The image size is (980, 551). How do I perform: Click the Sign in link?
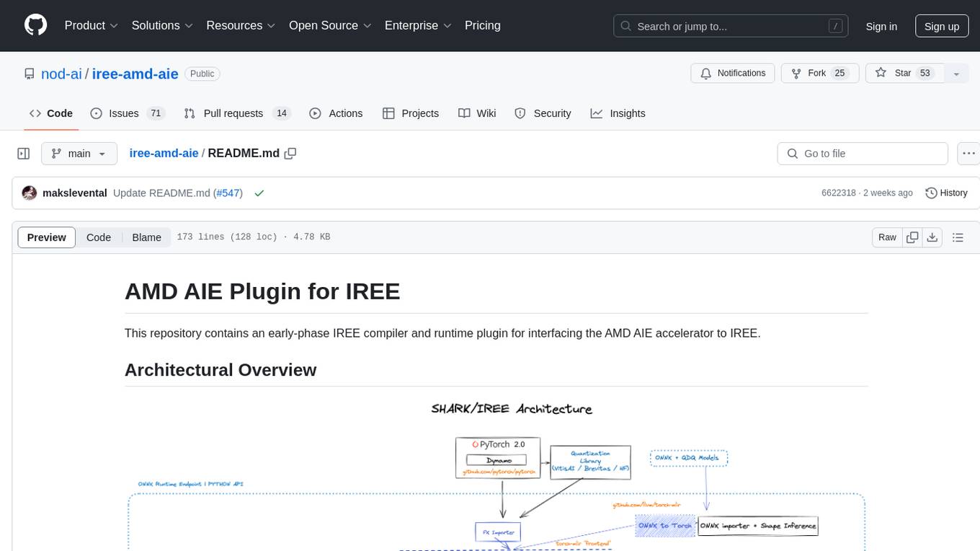[881, 26]
